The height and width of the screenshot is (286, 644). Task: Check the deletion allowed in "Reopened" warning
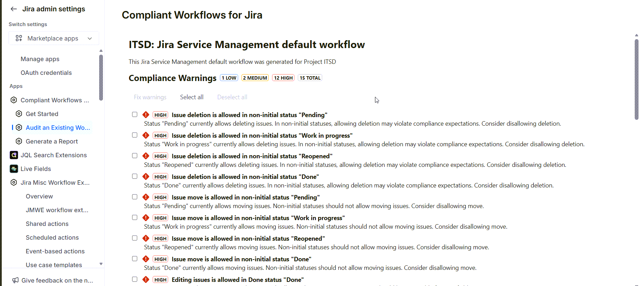coord(134,156)
